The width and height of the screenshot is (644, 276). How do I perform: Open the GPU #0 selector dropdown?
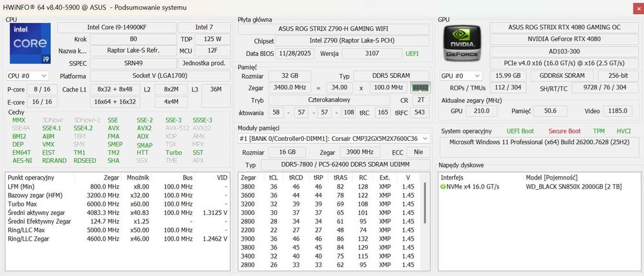(461, 76)
